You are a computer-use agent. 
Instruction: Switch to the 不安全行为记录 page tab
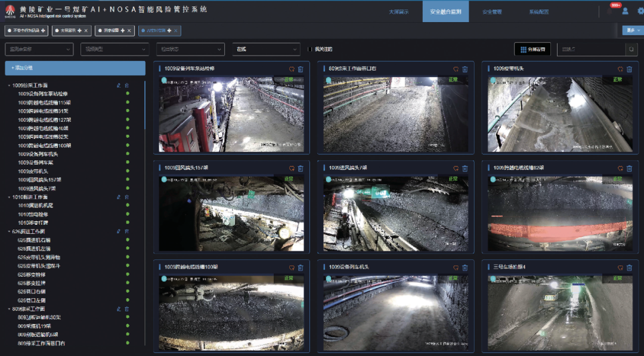pyautogui.click(x=26, y=30)
